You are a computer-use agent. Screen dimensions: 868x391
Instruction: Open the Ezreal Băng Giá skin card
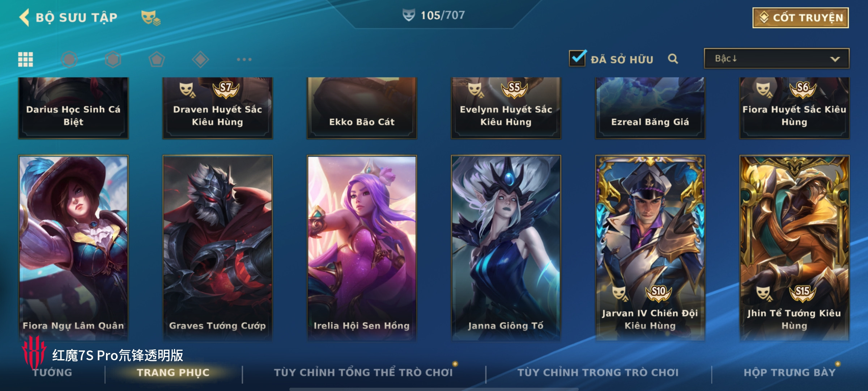(x=650, y=108)
